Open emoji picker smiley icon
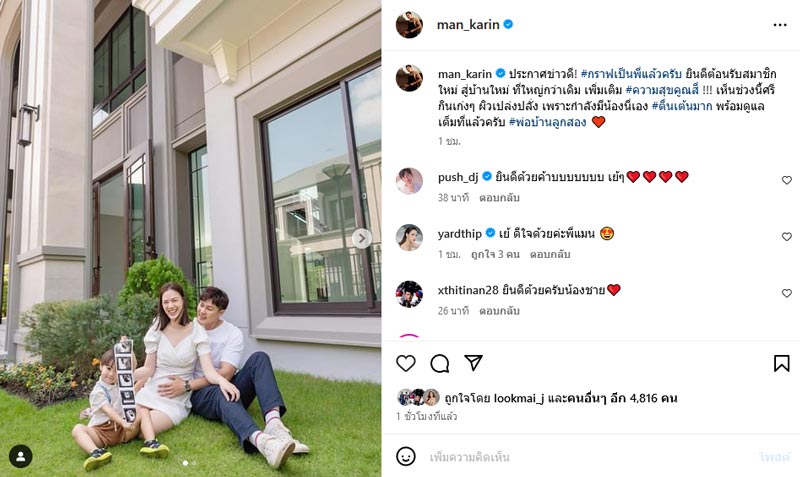Image resolution: width=800 pixels, height=477 pixels. click(x=406, y=456)
